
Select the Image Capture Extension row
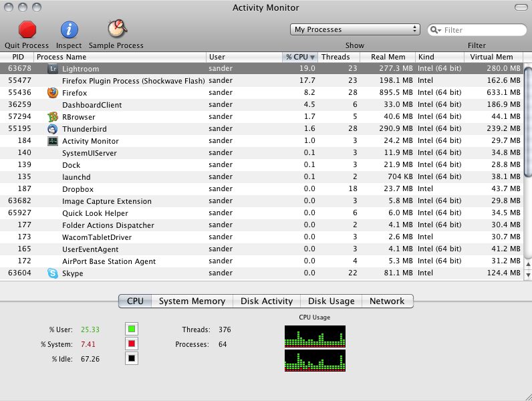coord(261,201)
